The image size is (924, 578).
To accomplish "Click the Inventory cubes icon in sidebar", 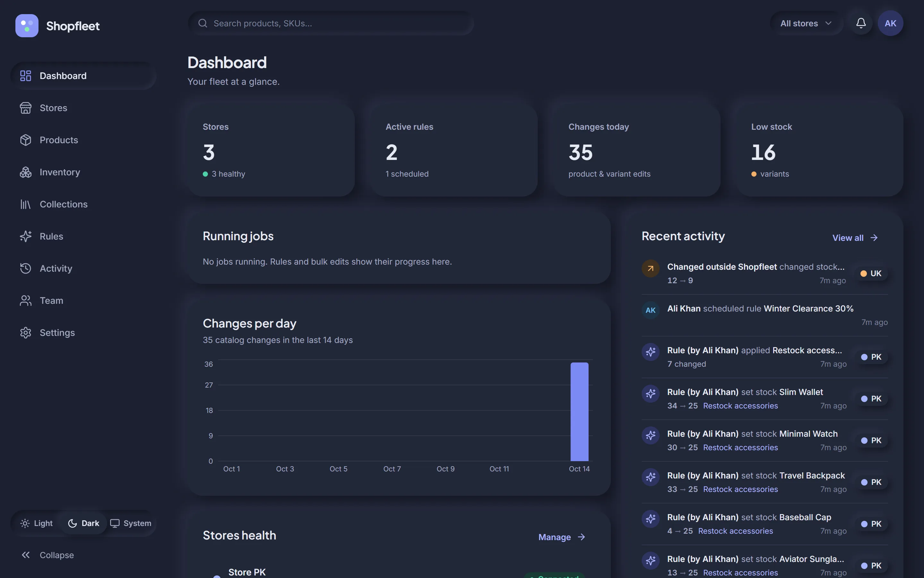I will (x=26, y=172).
